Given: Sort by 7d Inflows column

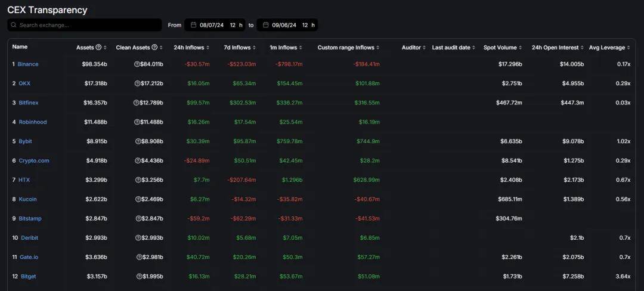Looking at the screenshot, I should coord(254,48).
